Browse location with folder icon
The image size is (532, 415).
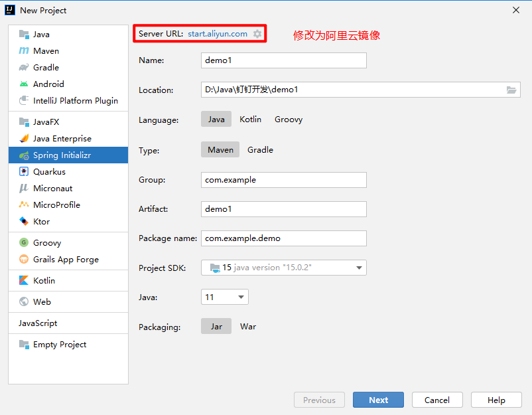click(x=511, y=90)
